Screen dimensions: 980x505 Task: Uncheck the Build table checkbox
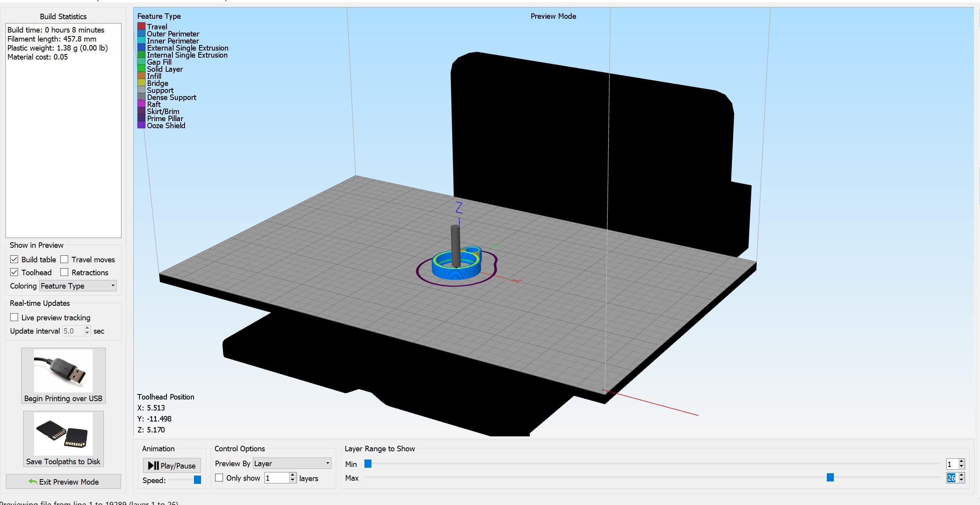(14, 259)
